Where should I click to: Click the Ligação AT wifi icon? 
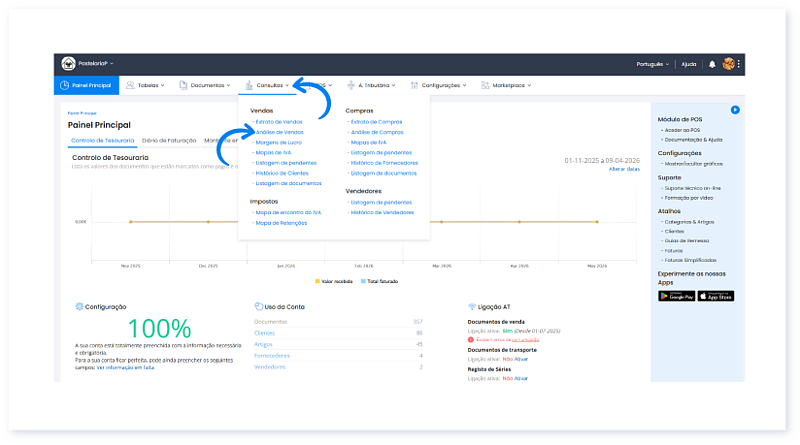[472, 307]
